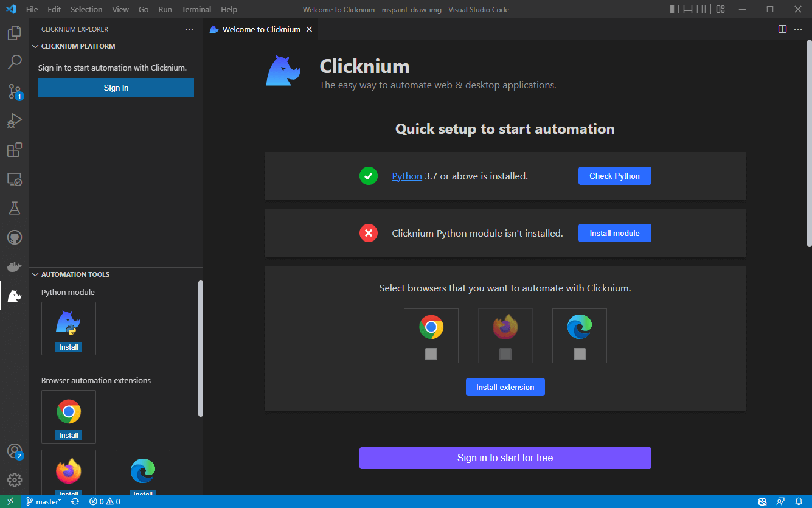The width and height of the screenshot is (812, 508).
Task: Click the VS Code logo in title bar
Action: 10,9
